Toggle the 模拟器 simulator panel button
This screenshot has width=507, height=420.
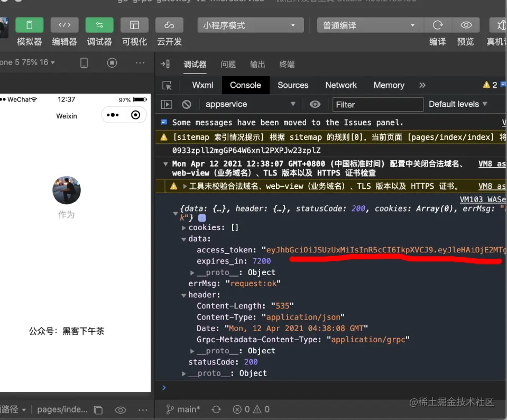coord(30,25)
